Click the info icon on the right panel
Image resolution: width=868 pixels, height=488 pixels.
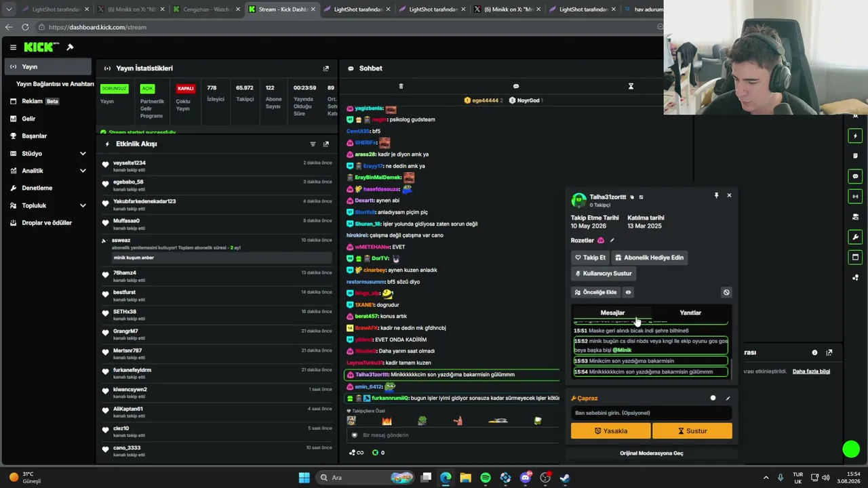click(814, 352)
